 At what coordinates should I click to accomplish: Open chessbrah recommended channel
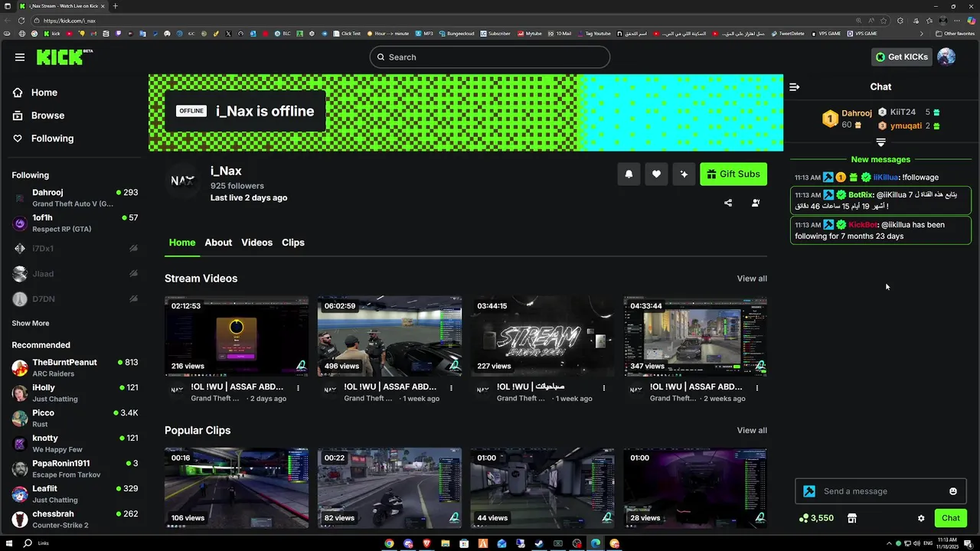(75, 519)
